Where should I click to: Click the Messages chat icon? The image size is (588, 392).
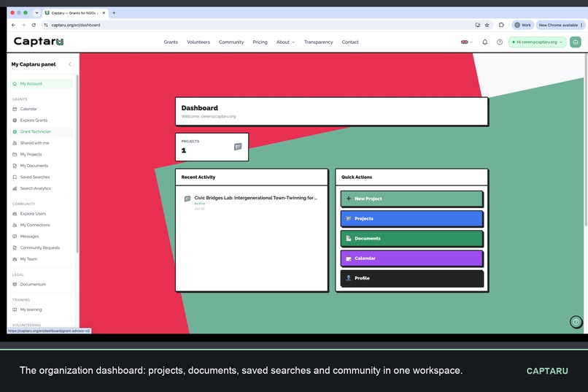pos(15,237)
